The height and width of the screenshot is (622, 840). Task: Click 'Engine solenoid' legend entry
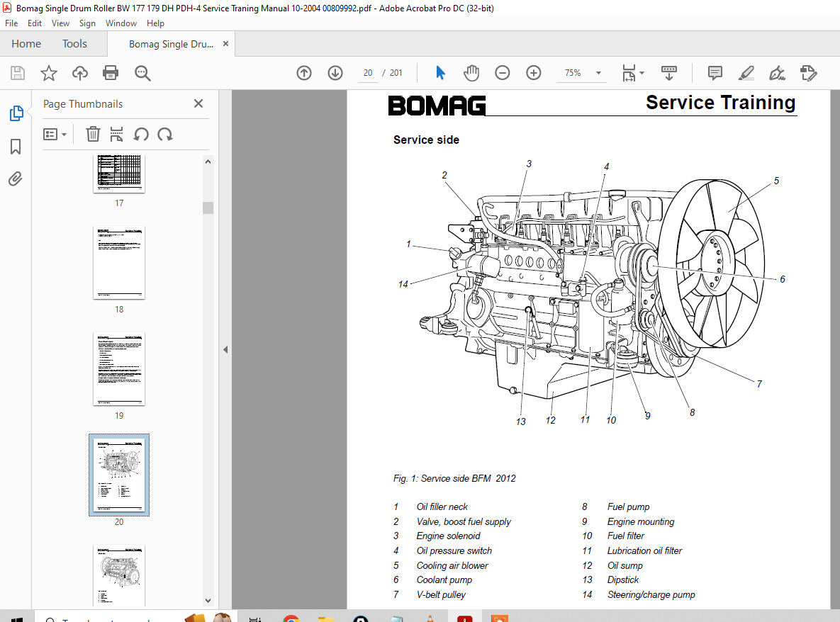click(449, 536)
